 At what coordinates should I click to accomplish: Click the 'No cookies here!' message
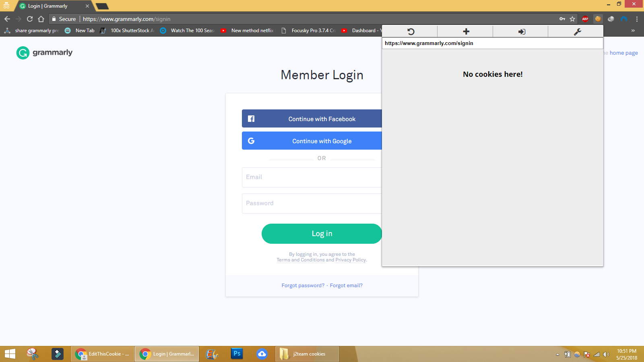click(493, 74)
